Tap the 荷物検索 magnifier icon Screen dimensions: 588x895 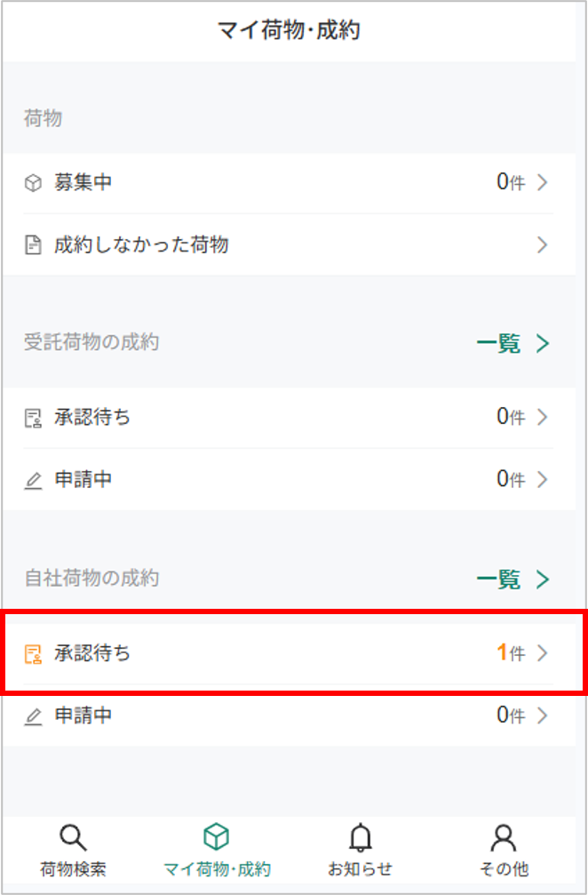point(73,837)
